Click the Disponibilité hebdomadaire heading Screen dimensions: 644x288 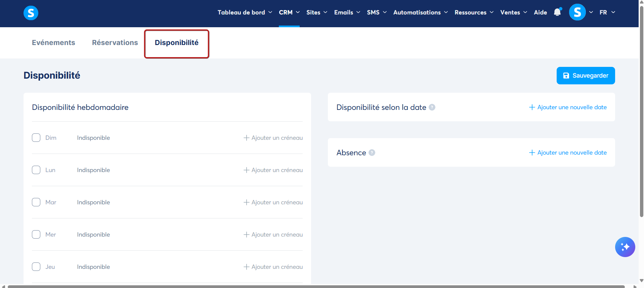pos(80,107)
